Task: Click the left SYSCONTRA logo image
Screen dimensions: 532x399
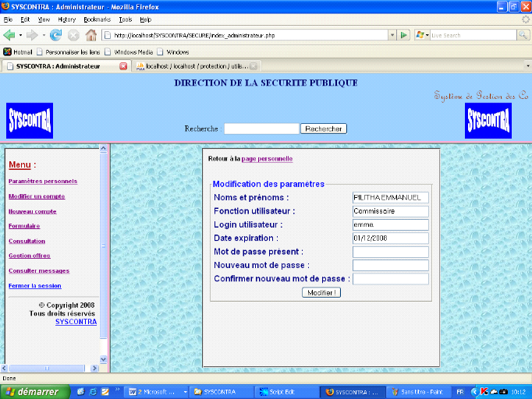Action: coord(30,121)
